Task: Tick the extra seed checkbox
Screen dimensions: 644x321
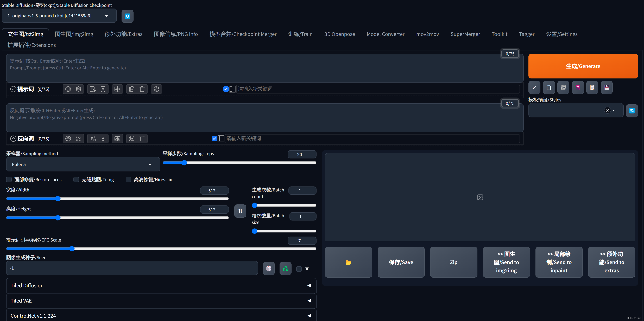Action: 299,269
